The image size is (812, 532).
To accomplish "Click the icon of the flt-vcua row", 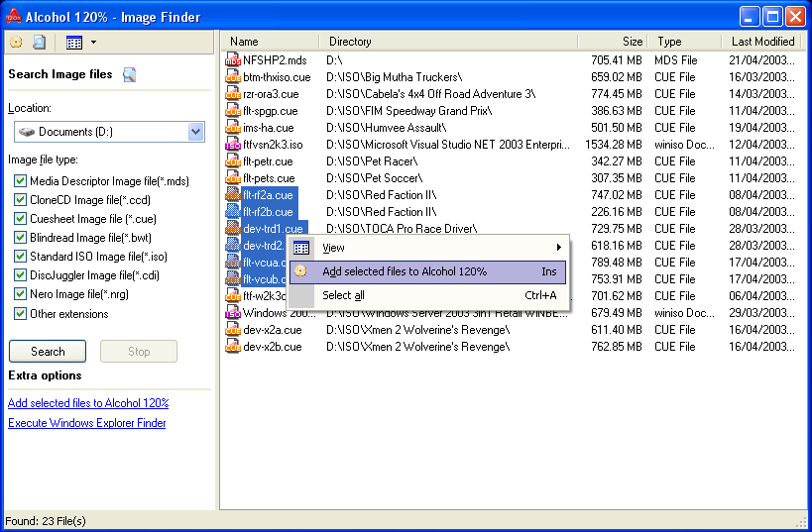I will (233, 262).
